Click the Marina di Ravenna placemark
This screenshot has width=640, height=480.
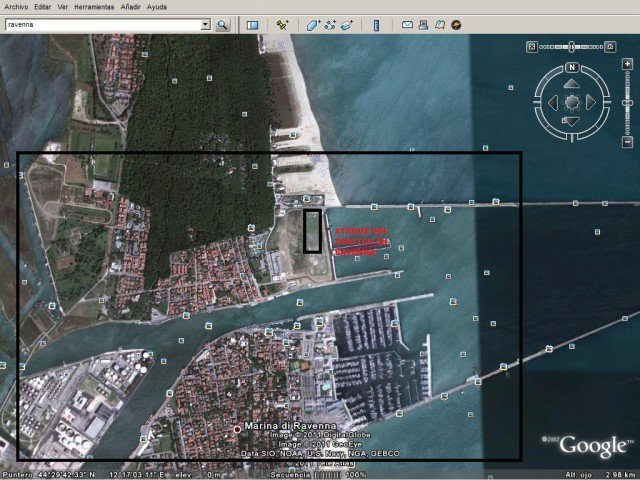point(237,429)
